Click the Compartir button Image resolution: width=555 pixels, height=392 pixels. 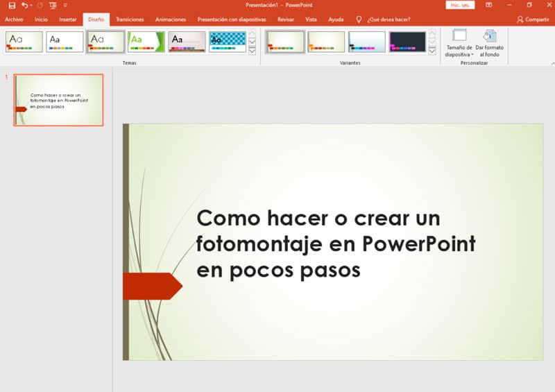533,19
